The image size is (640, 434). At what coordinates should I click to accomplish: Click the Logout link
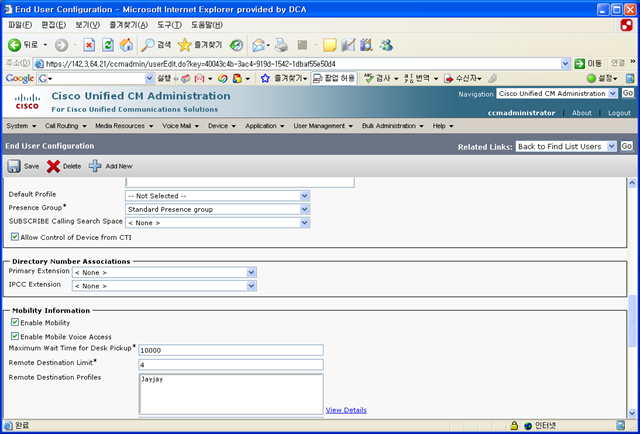point(619,113)
